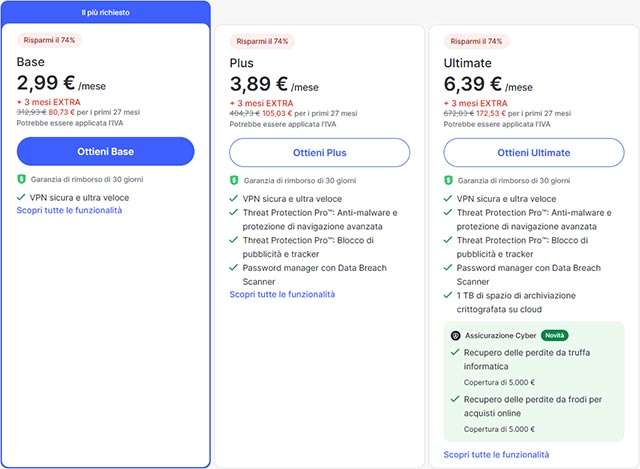Screen dimensions: 640x469
Task: Click the Ottieni Ultimate button
Action: (x=533, y=152)
